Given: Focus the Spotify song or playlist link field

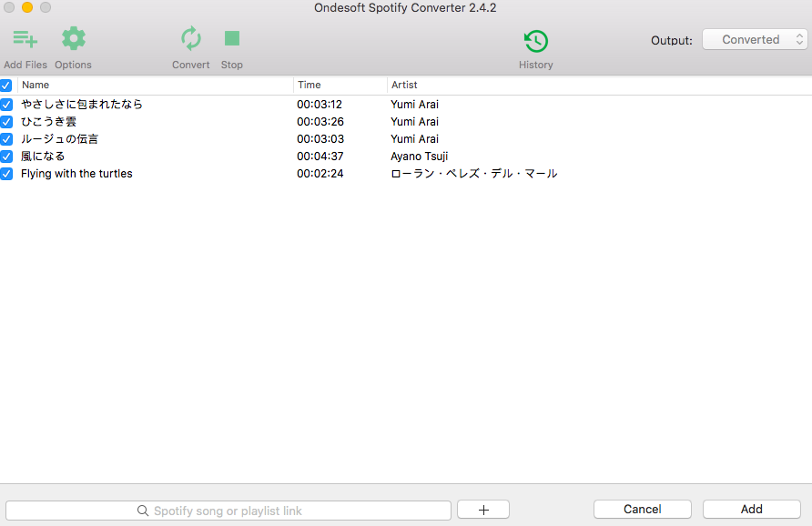Looking at the screenshot, I should (x=228, y=511).
